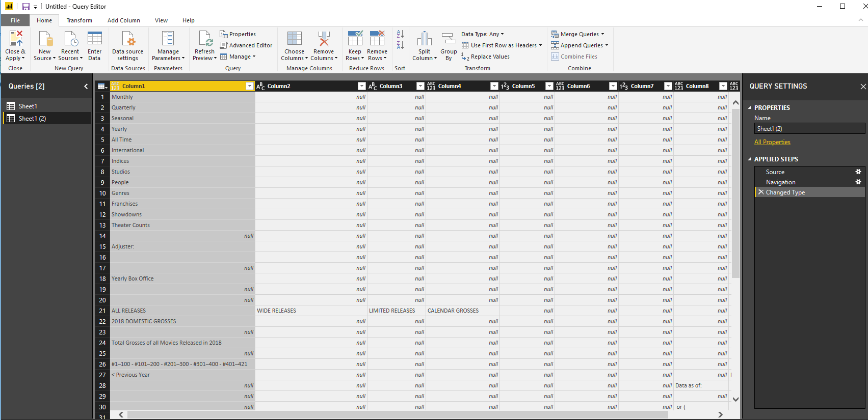Change Column1 data type icon
Viewport: 868px width, 420px height.
click(x=115, y=86)
